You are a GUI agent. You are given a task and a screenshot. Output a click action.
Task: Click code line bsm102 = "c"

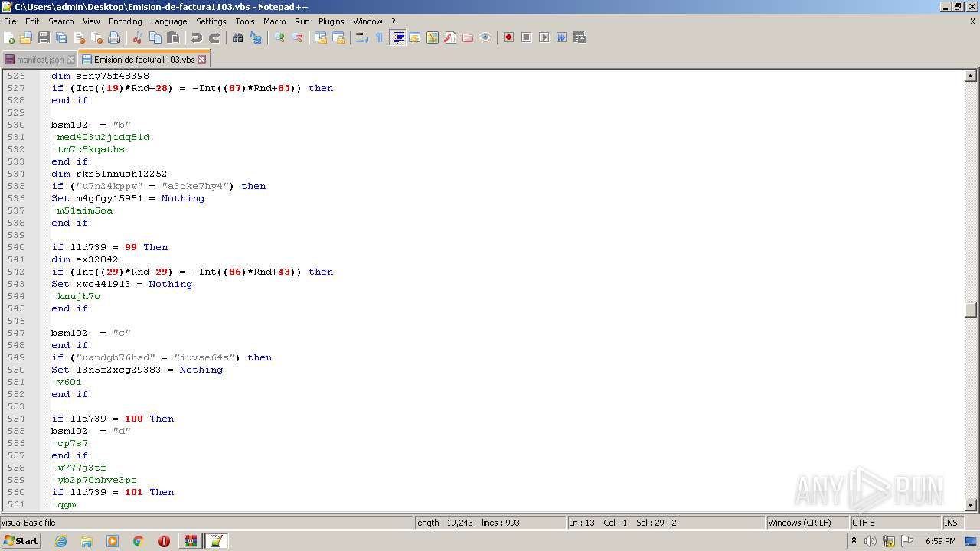click(91, 333)
